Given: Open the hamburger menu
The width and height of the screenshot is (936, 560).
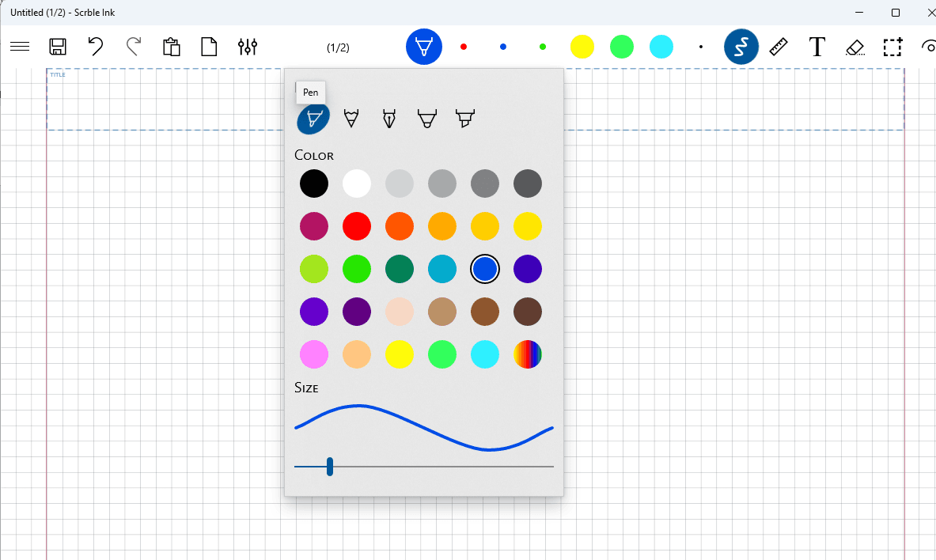Looking at the screenshot, I should click(x=20, y=47).
